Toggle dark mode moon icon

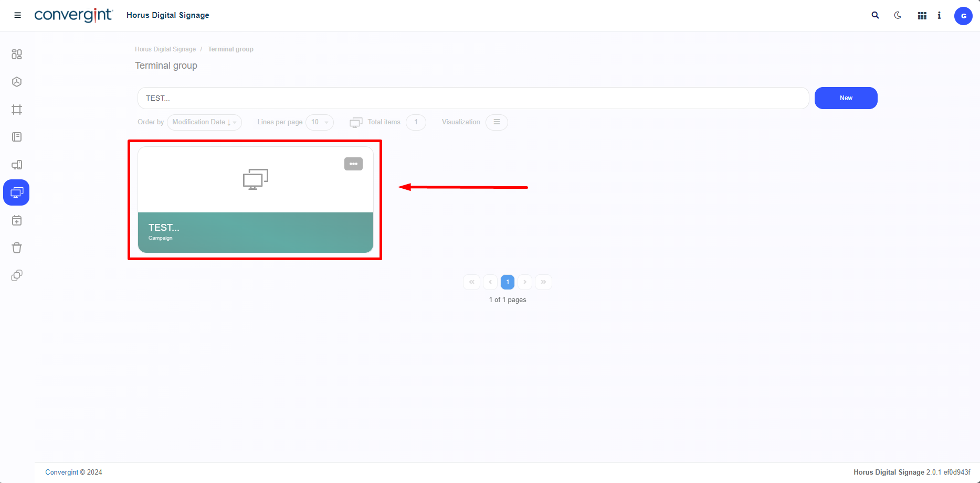coord(898,15)
